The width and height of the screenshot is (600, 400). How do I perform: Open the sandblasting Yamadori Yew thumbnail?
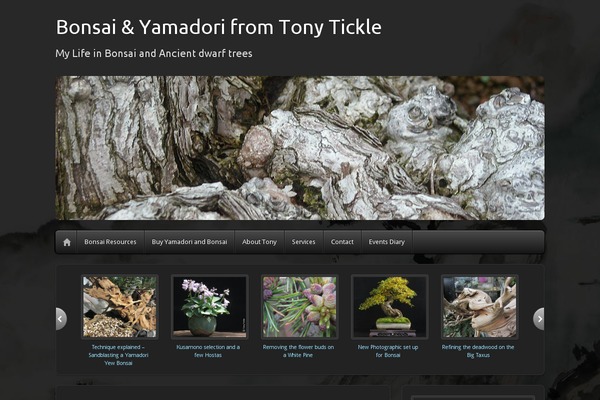pyautogui.click(x=119, y=307)
